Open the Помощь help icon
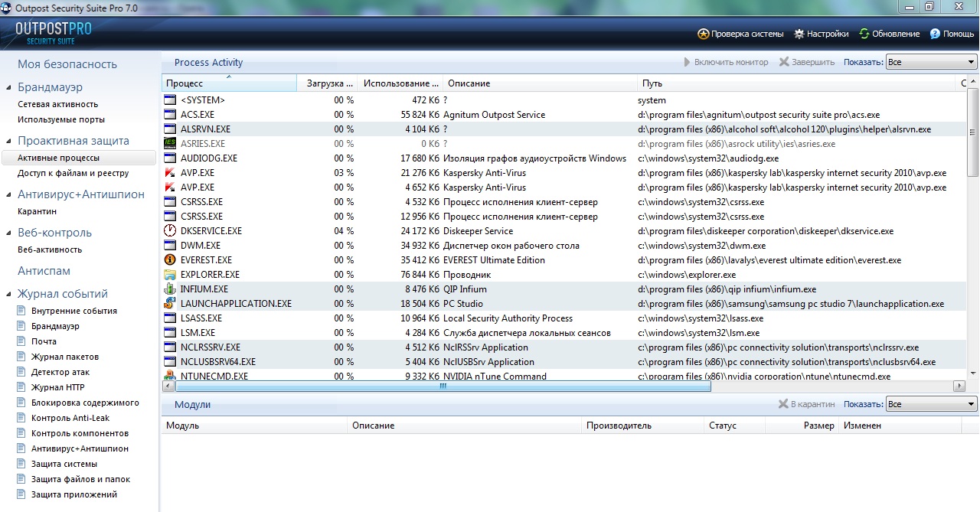The width and height of the screenshot is (980, 512). click(x=935, y=34)
